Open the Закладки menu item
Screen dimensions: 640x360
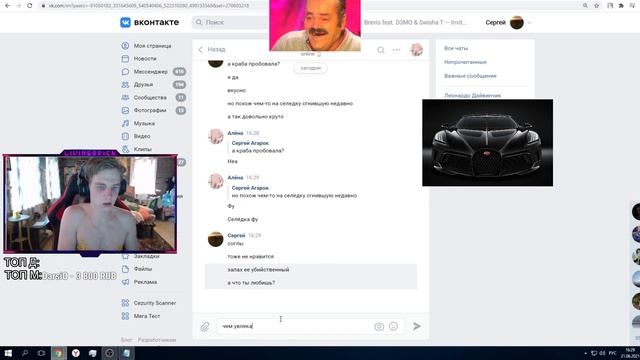click(147, 256)
